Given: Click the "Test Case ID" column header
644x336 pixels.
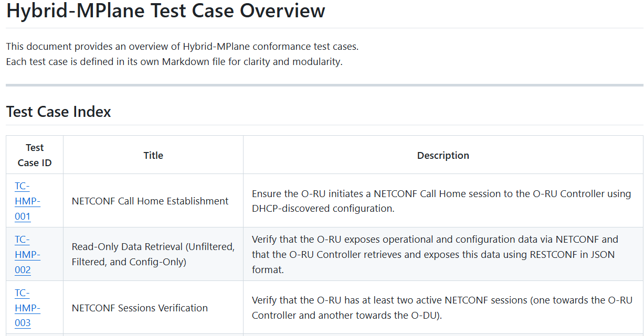Looking at the screenshot, I should pos(35,155).
